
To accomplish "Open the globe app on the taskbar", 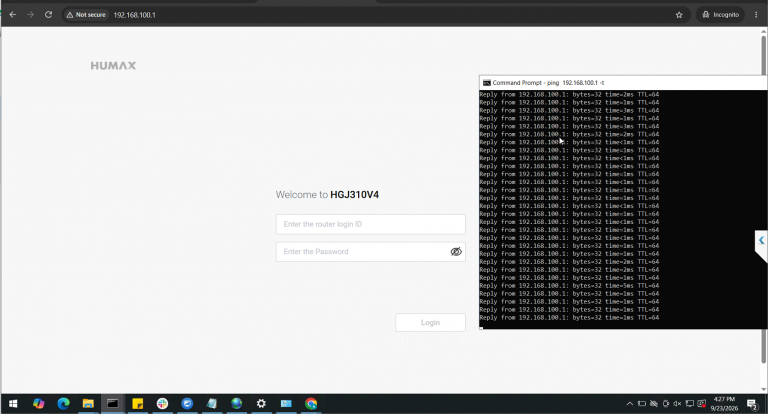I will 237,404.
